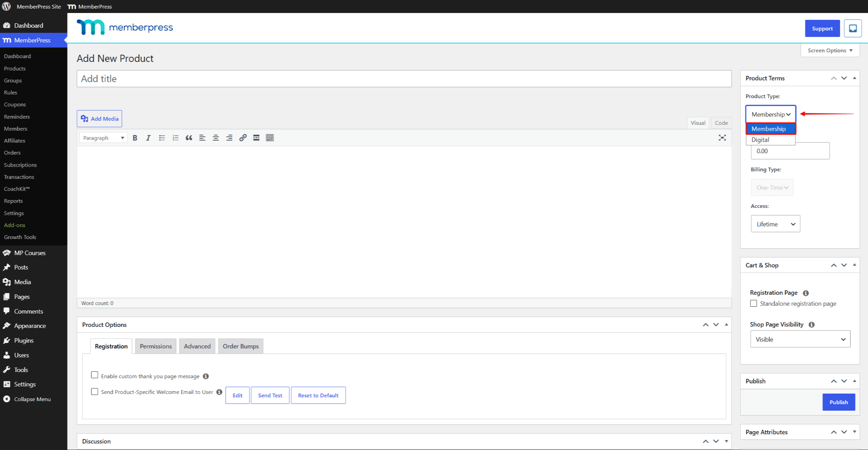This screenshot has width=868, height=450.
Task: Switch to the Permissions tab
Action: click(x=156, y=346)
